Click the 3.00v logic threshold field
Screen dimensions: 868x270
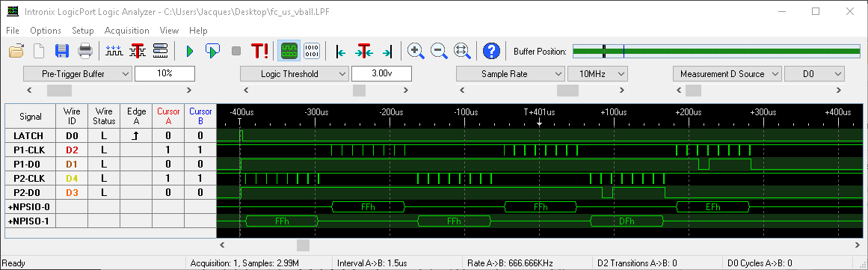point(381,73)
